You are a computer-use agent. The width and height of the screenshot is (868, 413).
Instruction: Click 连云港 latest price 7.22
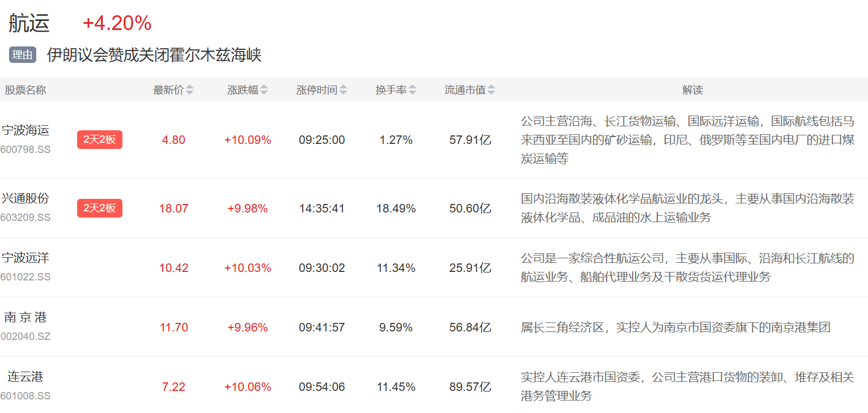click(173, 387)
